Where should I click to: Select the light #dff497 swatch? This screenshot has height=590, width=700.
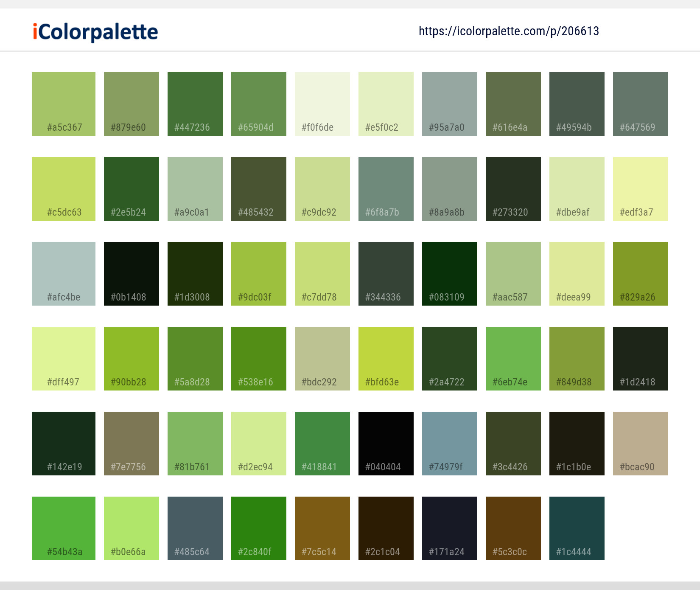64,359
